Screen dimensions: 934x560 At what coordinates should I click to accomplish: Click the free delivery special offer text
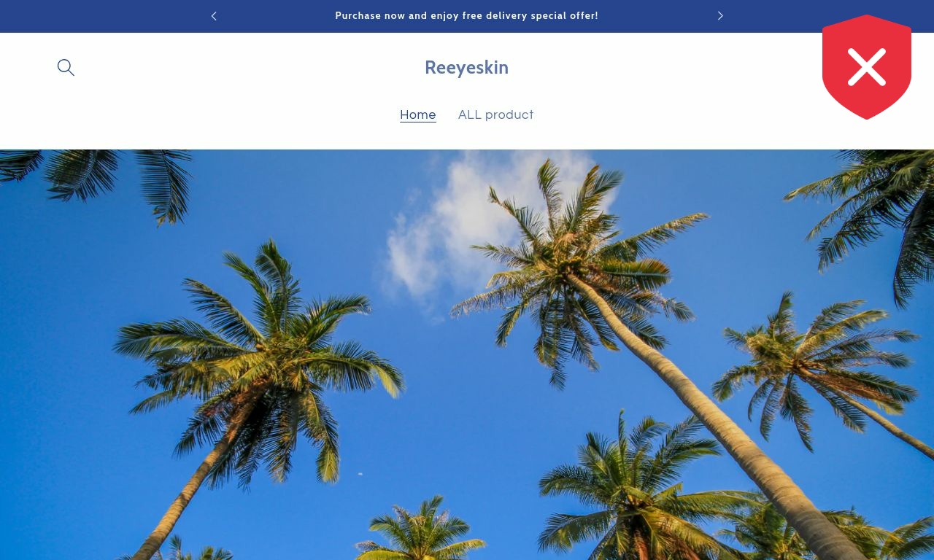[x=467, y=16]
